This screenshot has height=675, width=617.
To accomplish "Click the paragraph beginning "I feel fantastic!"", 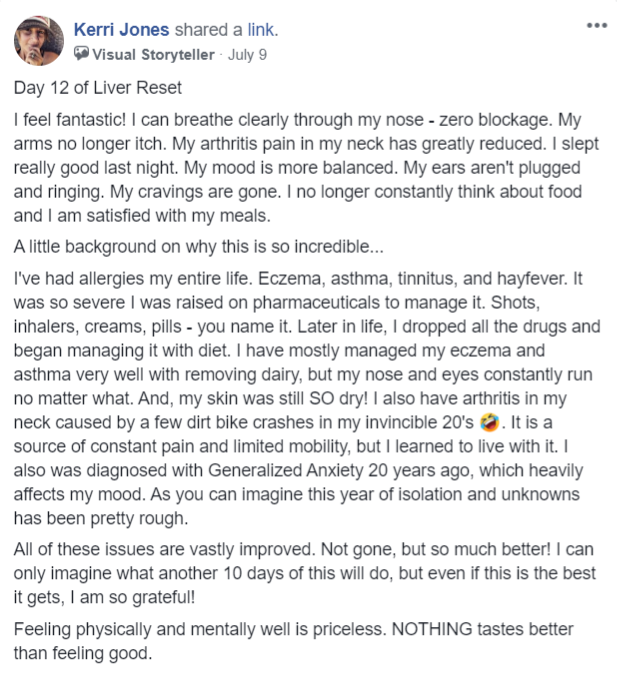I will pos(306,167).
